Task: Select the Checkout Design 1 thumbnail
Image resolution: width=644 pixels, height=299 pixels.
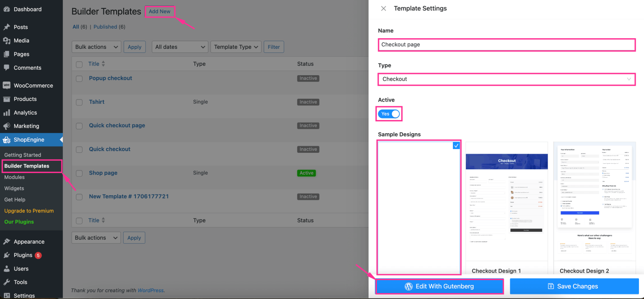Action: 506,202
